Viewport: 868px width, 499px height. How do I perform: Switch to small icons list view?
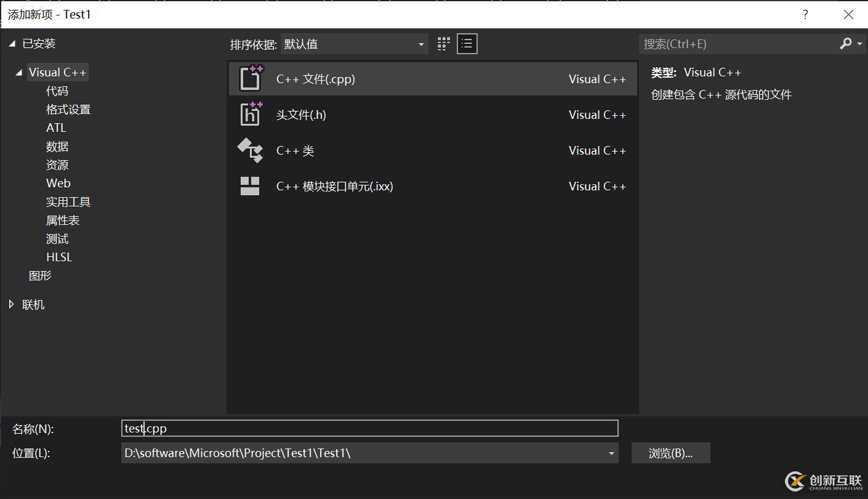point(467,44)
